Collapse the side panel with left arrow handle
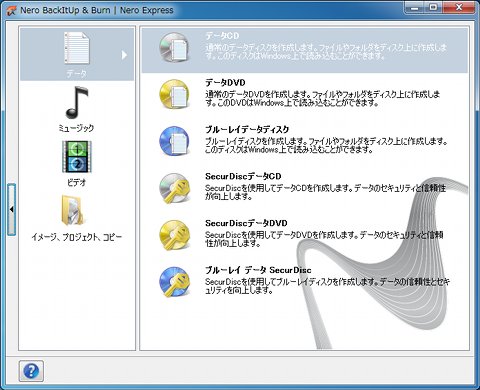 pos(12,210)
